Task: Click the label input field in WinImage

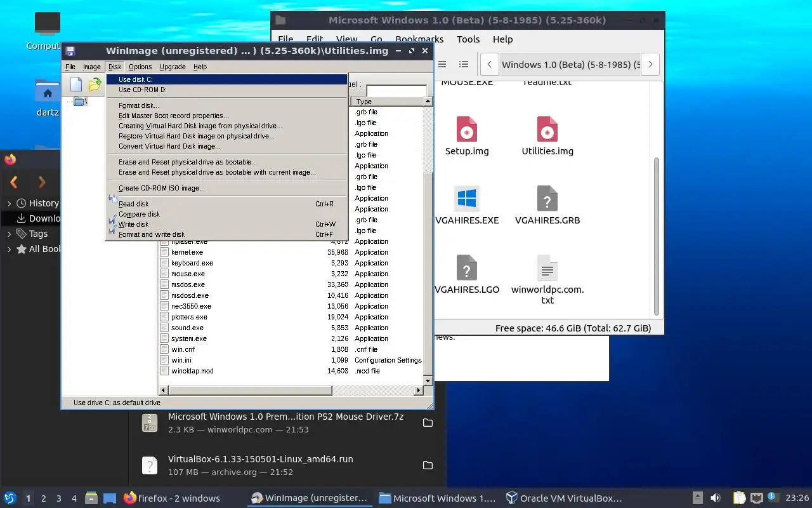Action: click(396, 91)
